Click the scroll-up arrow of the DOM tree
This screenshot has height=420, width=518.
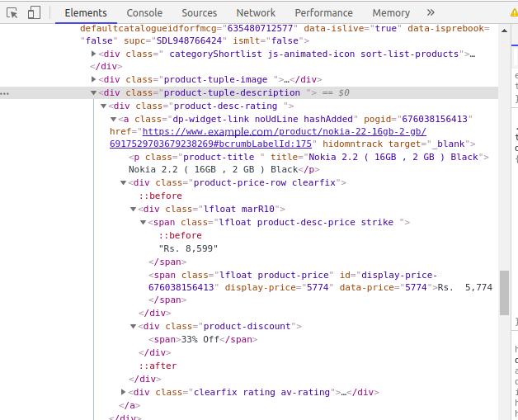504,31
